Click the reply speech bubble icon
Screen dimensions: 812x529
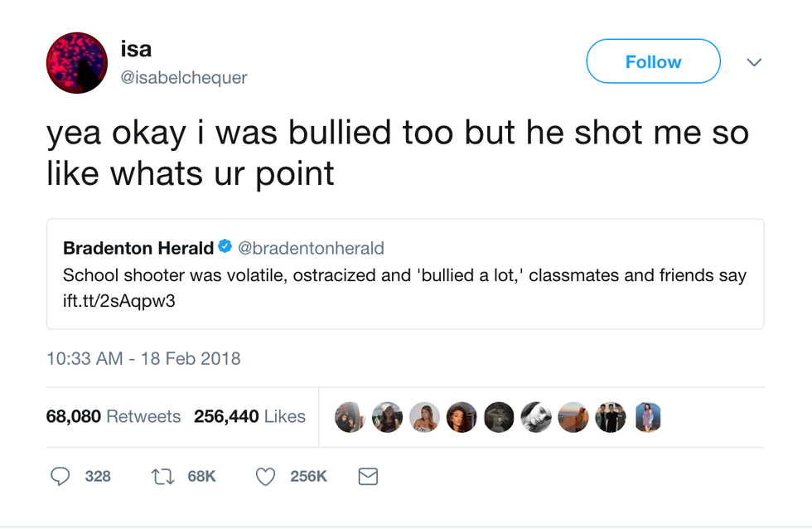(60, 476)
